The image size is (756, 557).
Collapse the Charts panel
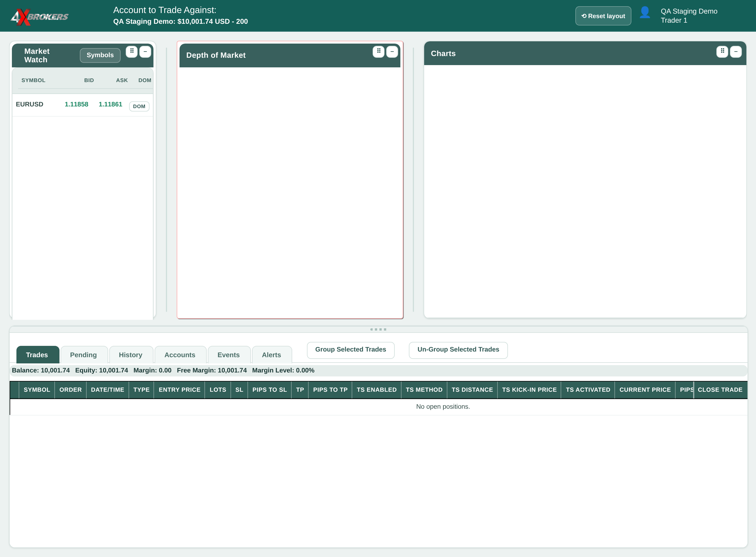(x=736, y=52)
